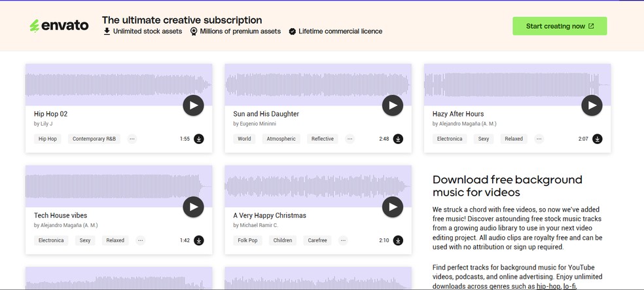The image size is (644, 290).
Task: Click the 2:48 duration text
Action: (x=384, y=139)
